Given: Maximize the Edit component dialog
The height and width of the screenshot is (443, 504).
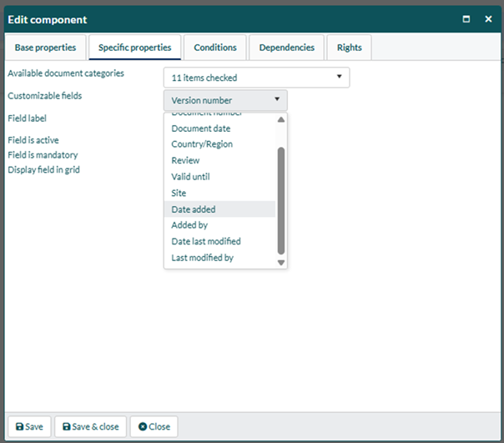Looking at the screenshot, I should (x=466, y=19).
